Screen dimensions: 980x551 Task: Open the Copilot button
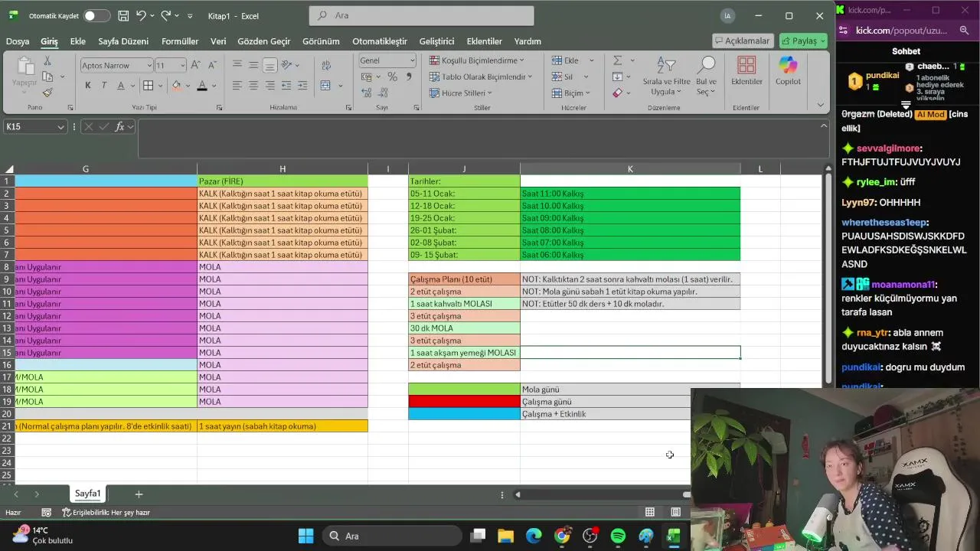[788, 70]
